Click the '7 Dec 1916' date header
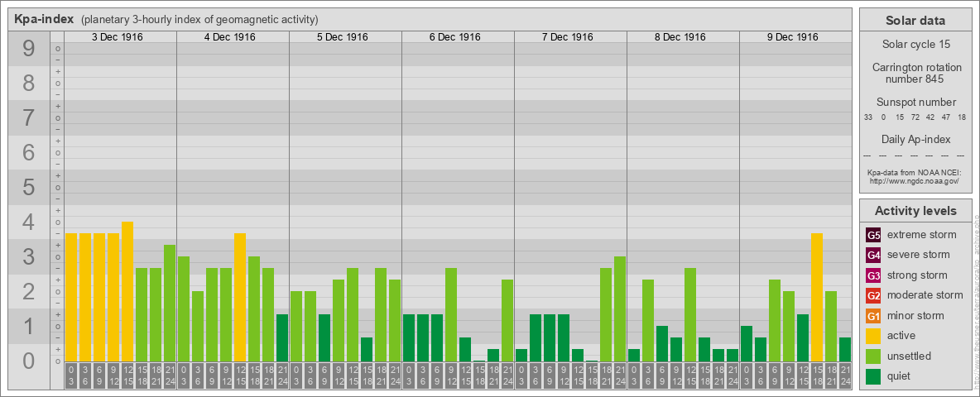 [568, 37]
